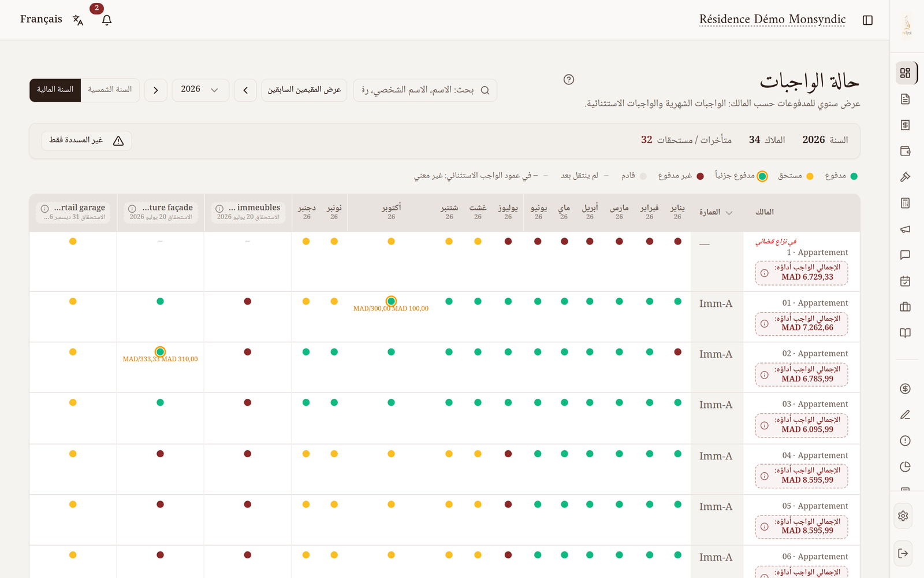Open the gavel icon in sidebar
This screenshot has width=924, height=578.
(905, 177)
